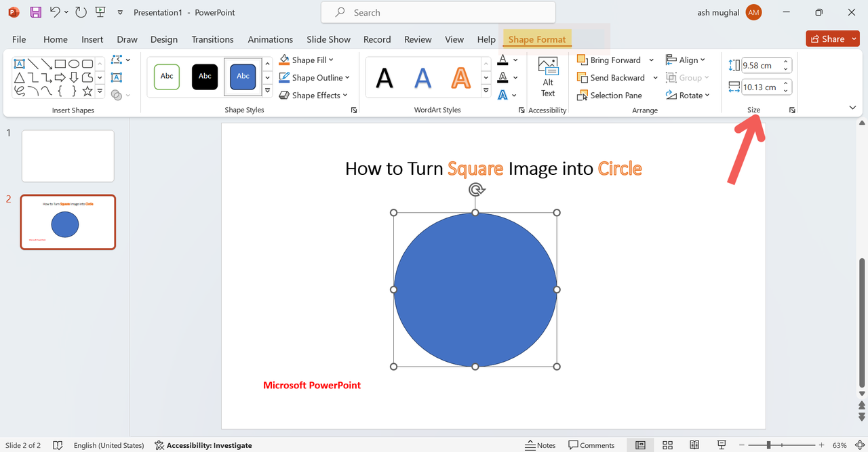Click the spell check book icon
Screen dimensions: 868x452
[x=58, y=445]
